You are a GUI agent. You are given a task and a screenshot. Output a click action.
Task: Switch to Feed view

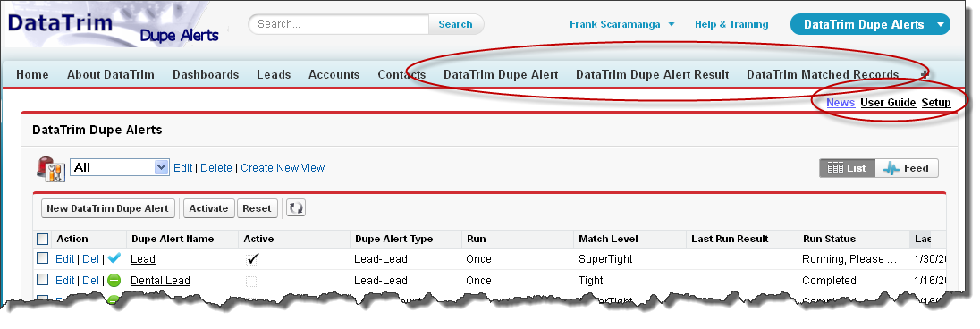907,167
